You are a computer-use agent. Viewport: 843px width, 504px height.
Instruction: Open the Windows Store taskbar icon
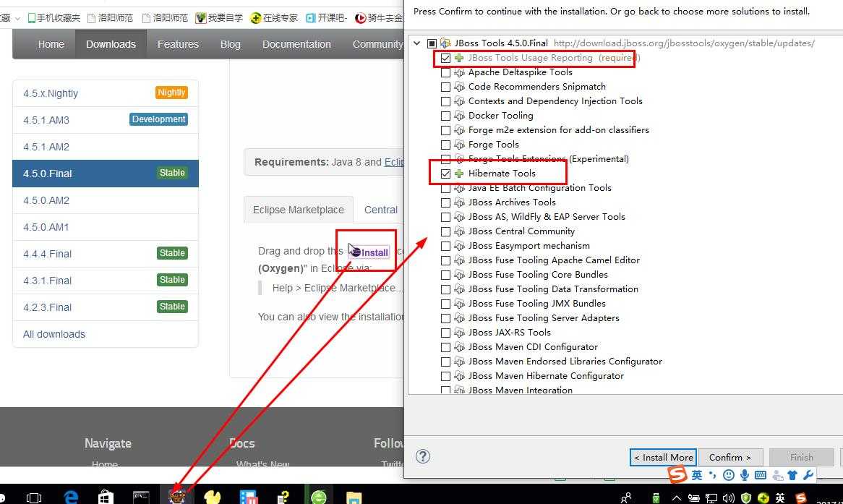pos(106,497)
